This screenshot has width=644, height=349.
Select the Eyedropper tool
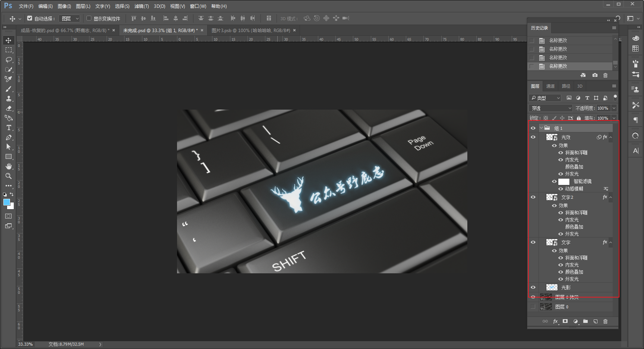point(9,79)
